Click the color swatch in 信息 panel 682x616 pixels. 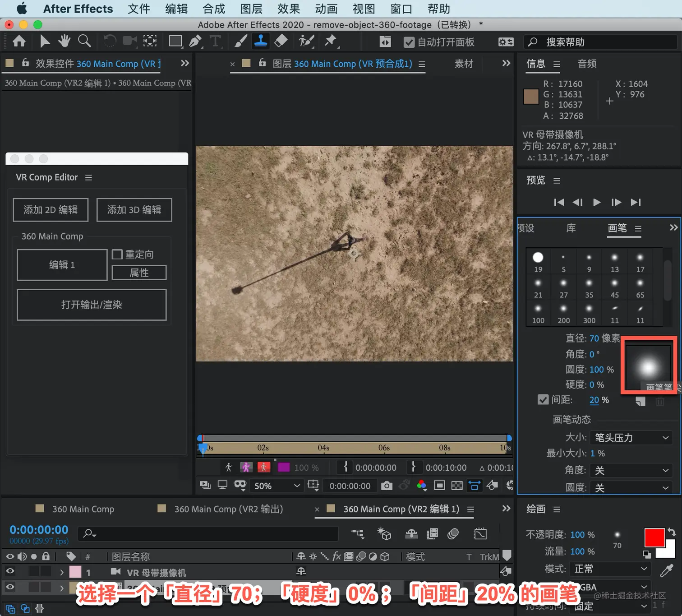pos(531,97)
